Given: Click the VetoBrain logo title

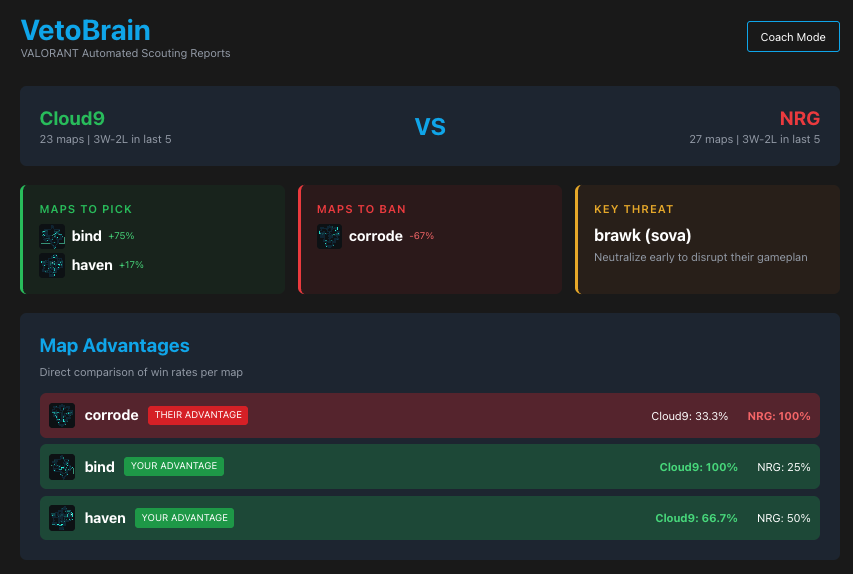Looking at the screenshot, I should 85,30.
